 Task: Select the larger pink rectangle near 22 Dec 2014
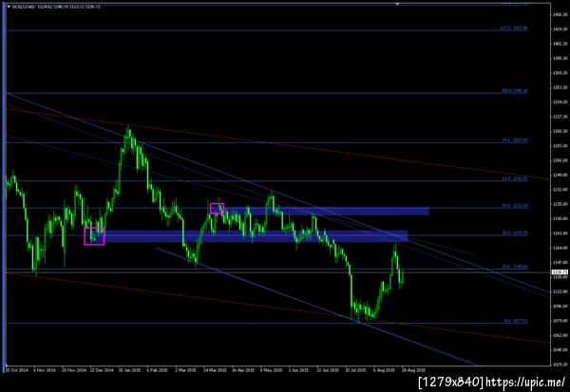[x=94, y=236]
